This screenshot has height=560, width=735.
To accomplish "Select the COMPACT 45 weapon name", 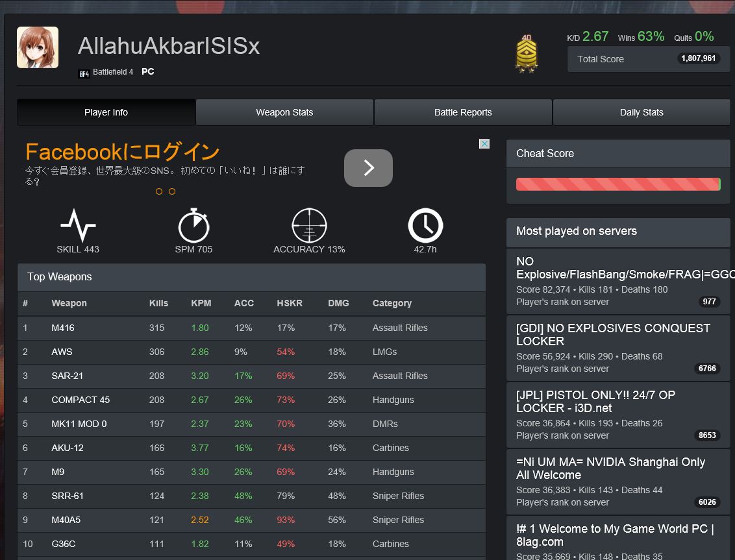I will (81, 400).
